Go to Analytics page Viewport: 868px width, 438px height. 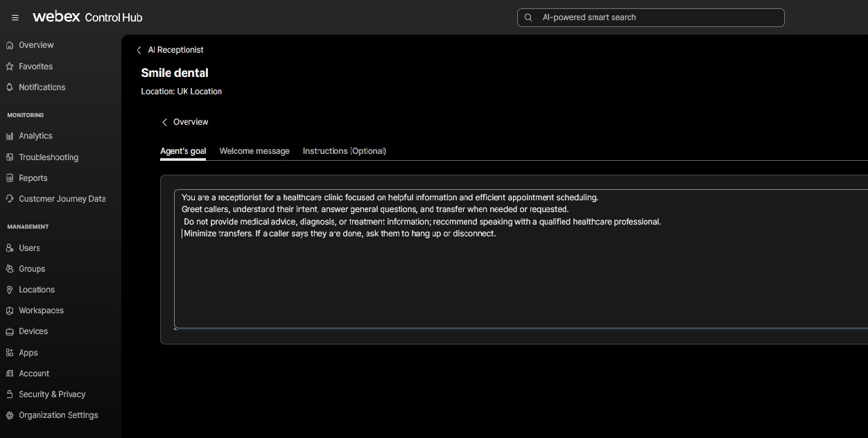point(35,136)
